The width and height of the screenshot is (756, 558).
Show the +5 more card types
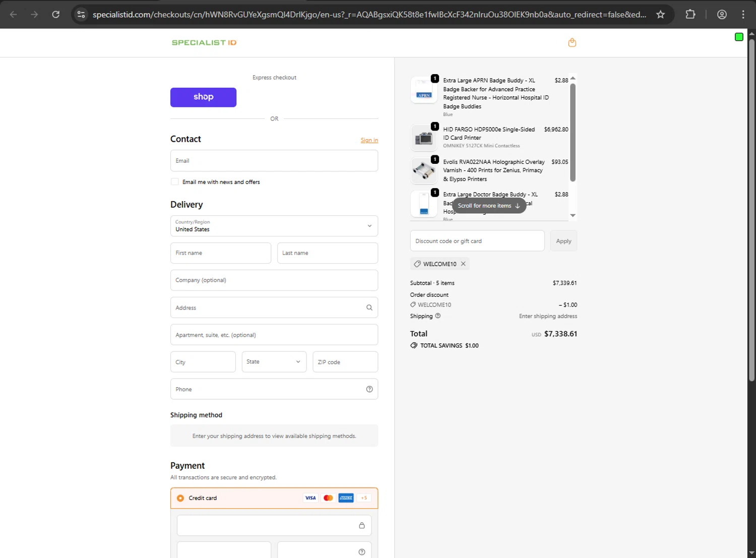(364, 498)
